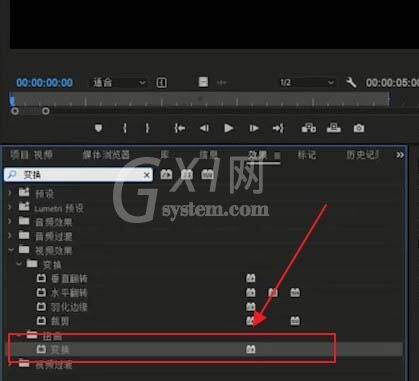Open the 适合 zoom level dropdown
This screenshot has height=381, width=419.
pos(118,82)
